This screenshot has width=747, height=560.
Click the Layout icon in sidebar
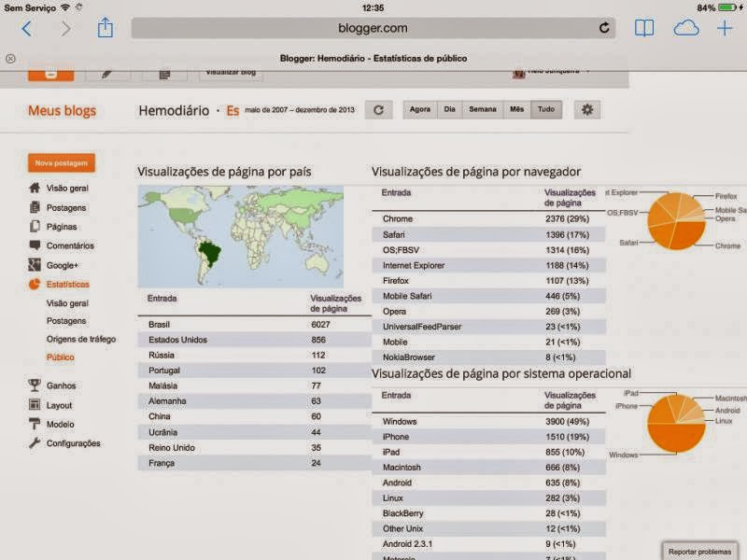(x=35, y=405)
